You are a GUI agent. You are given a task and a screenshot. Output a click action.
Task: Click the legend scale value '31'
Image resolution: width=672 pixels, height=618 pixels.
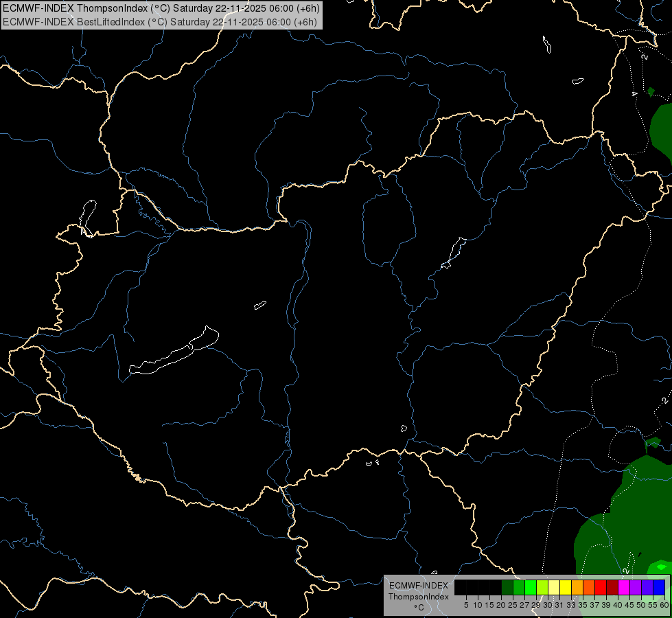point(559,605)
